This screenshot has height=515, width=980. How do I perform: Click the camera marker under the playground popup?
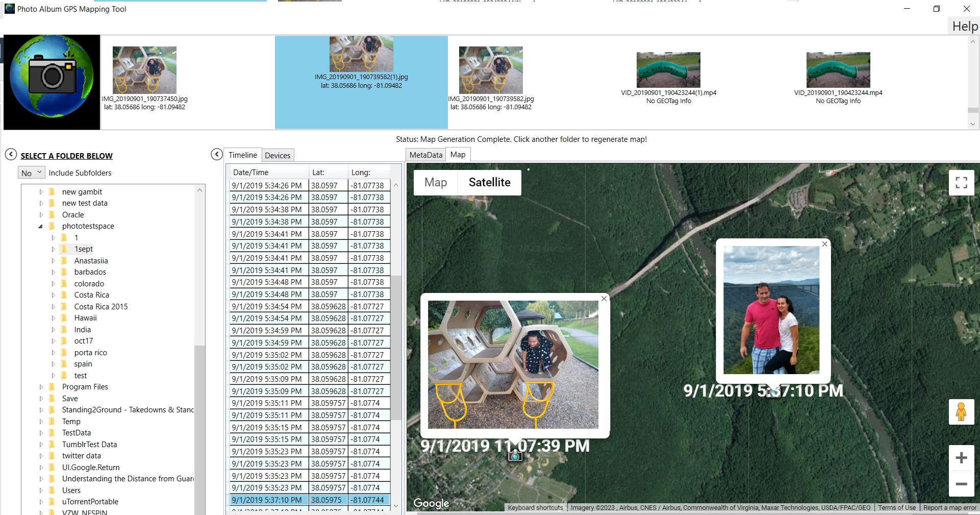click(515, 456)
